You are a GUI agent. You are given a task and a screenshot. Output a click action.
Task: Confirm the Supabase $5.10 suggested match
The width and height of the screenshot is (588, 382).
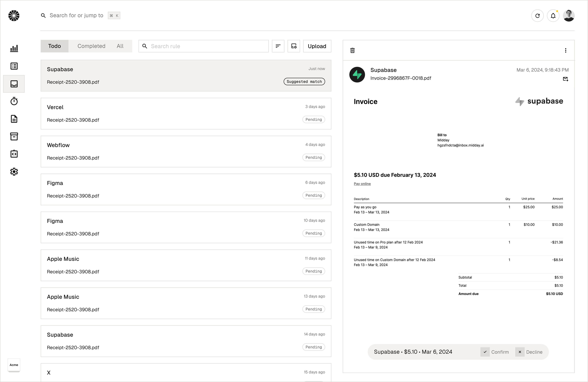click(x=495, y=352)
